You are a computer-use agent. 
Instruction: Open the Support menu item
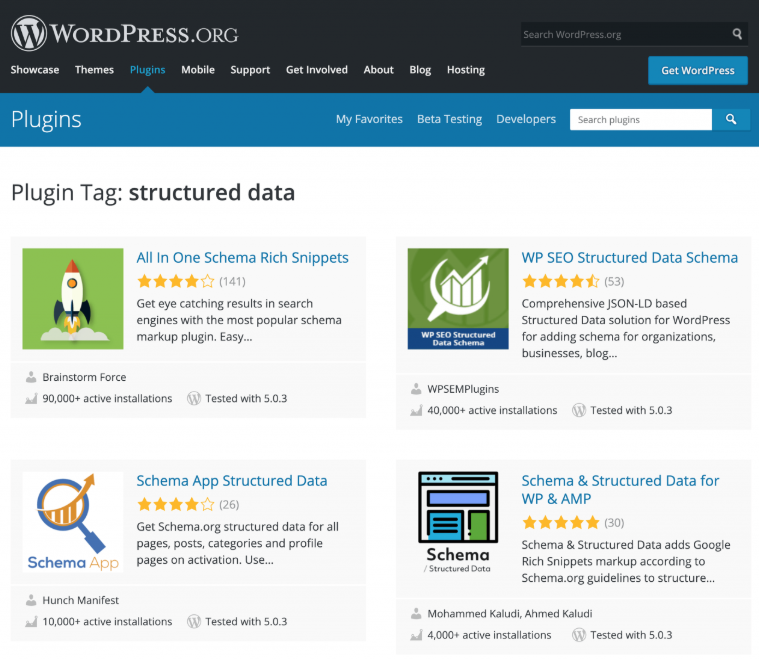pyautogui.click(x=250, y=70)
